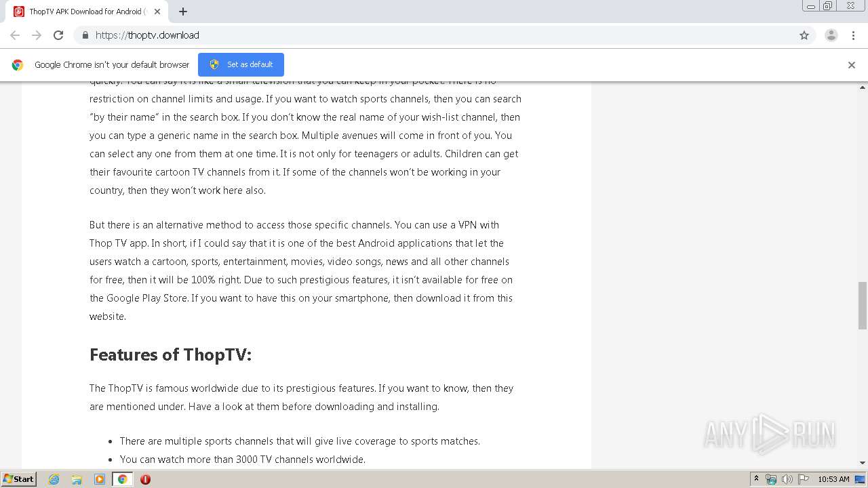Open a new tab with plus button
Image resolution: width=868 pixels, height=488 pixels.
[x=183, y=12]
